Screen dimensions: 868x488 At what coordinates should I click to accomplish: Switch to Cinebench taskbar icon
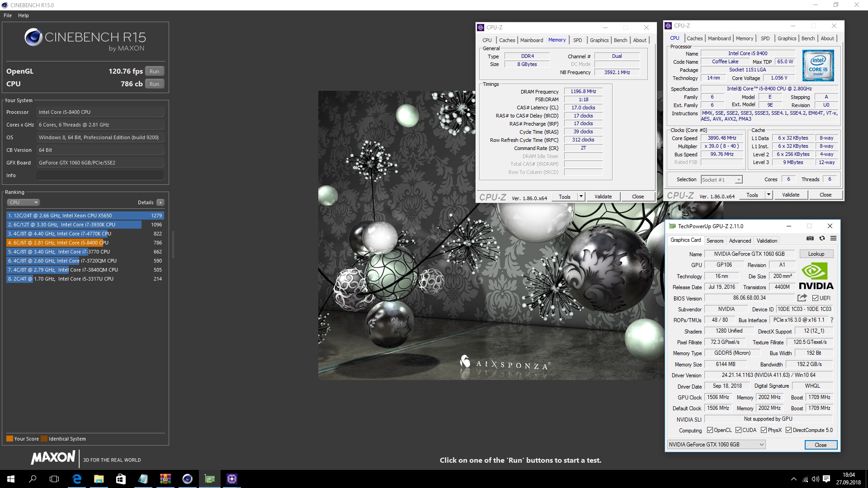click(x=187, y=479)
